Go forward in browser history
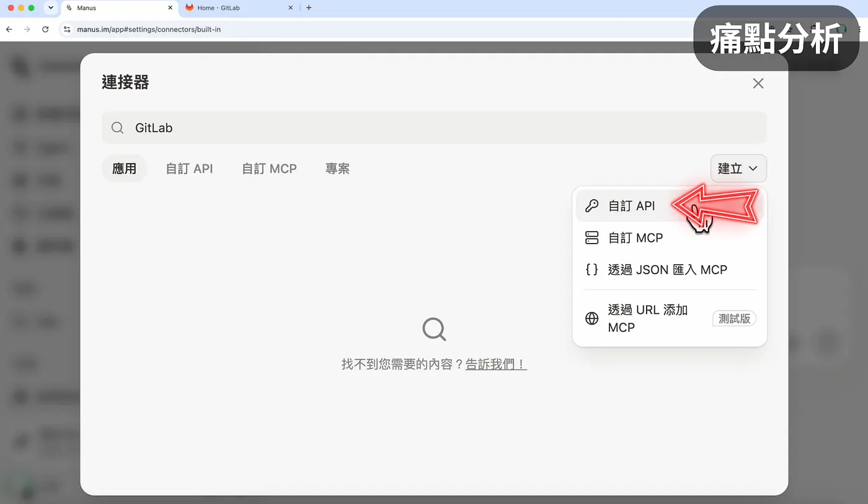The height and width of the screenshot is (504, 868). [27, 29]
